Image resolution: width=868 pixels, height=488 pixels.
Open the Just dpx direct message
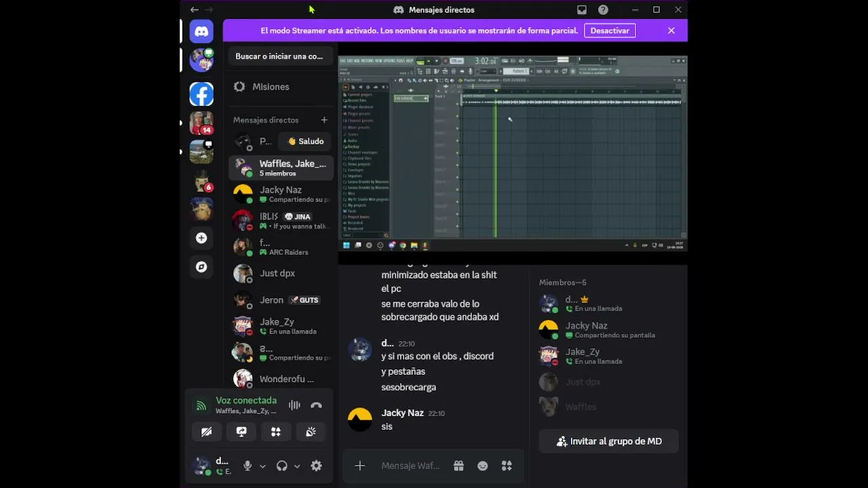281,273
